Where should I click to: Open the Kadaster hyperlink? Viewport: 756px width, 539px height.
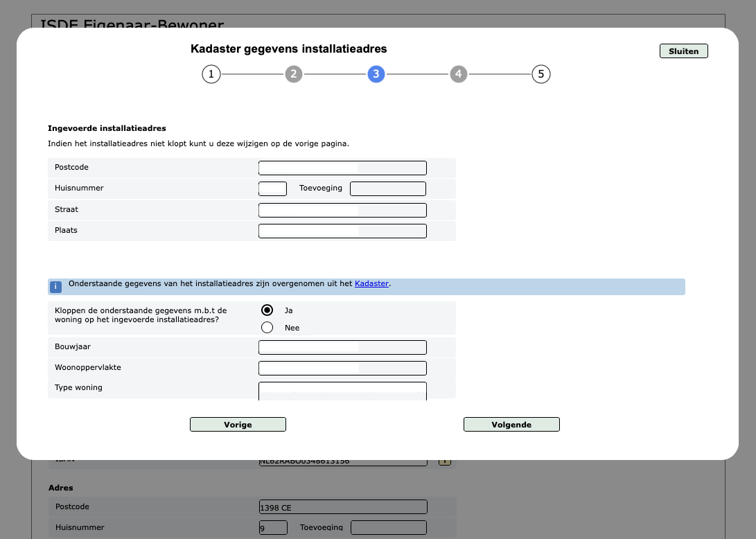click(x=371, y=283)
